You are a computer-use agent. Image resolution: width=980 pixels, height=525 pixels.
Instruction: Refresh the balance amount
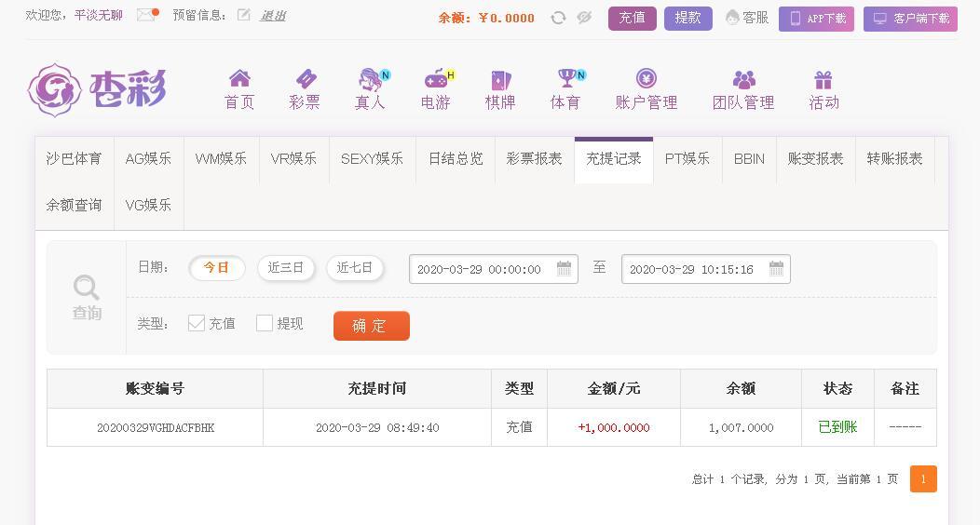click(x=558, y=18)
